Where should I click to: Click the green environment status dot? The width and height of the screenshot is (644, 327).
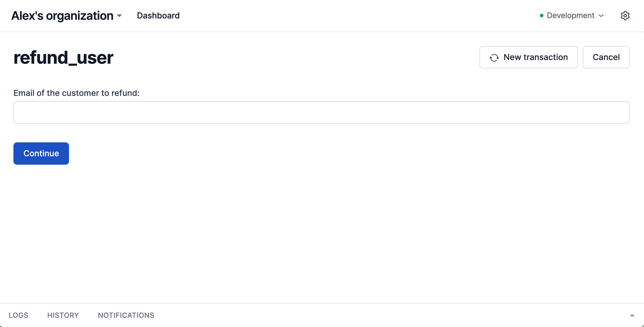[x=541, y=15]
